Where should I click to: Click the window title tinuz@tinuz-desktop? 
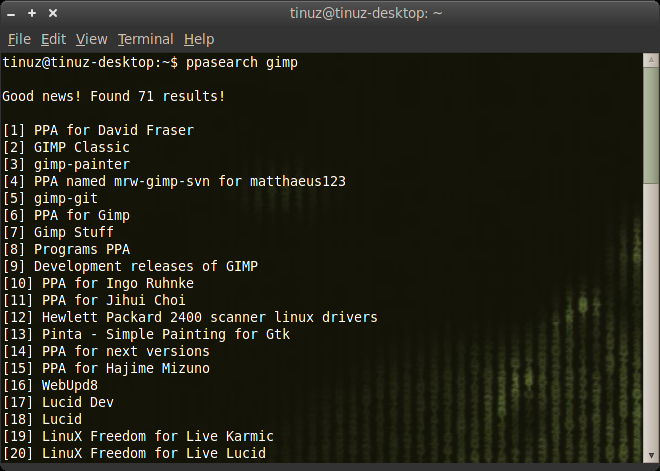tap(366, 13)
